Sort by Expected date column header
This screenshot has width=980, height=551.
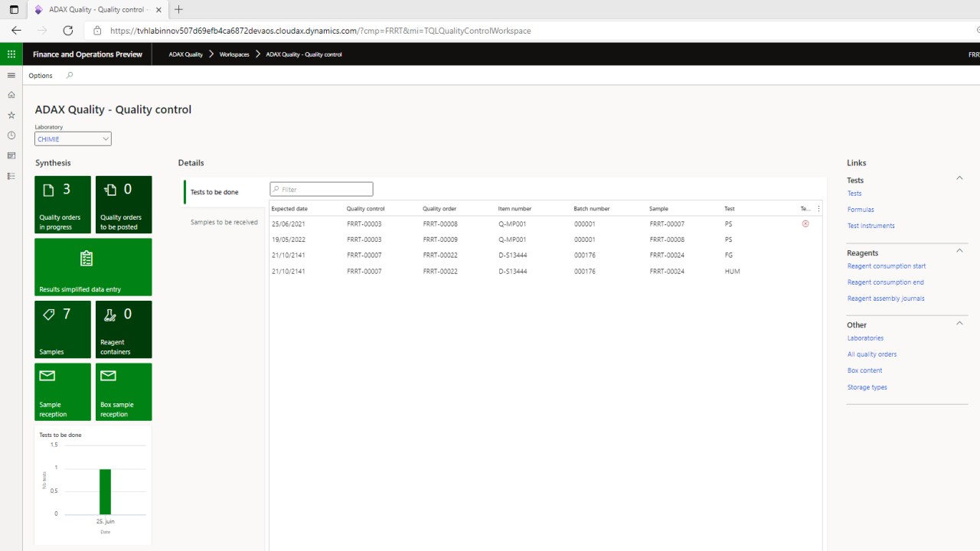point(289,209)
